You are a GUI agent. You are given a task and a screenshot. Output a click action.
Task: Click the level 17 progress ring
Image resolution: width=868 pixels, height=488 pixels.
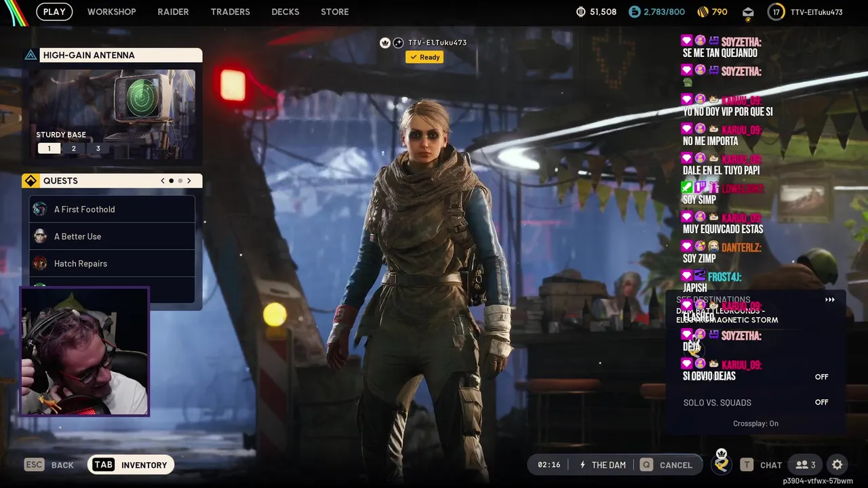pyautogui.click(x=776, y=12)
